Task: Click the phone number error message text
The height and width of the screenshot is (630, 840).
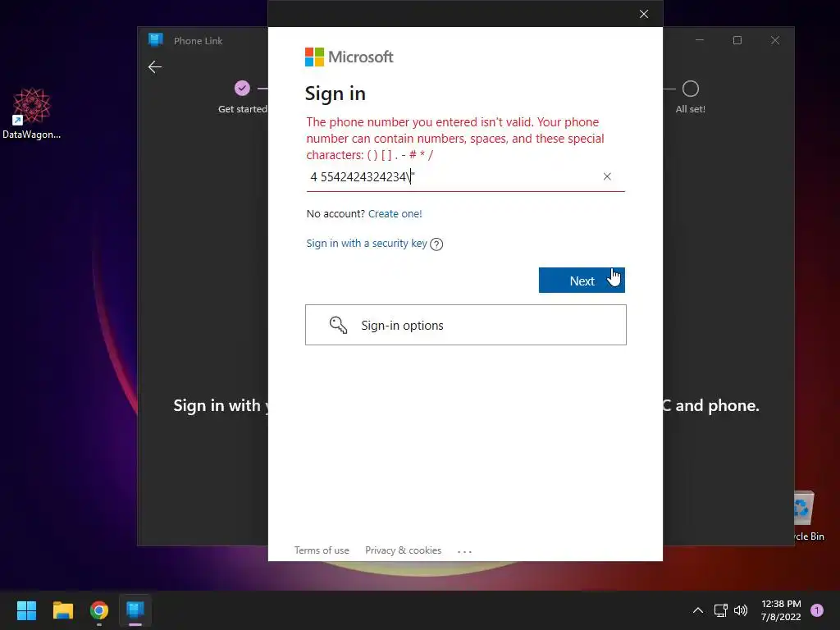Action: [455, 138]
